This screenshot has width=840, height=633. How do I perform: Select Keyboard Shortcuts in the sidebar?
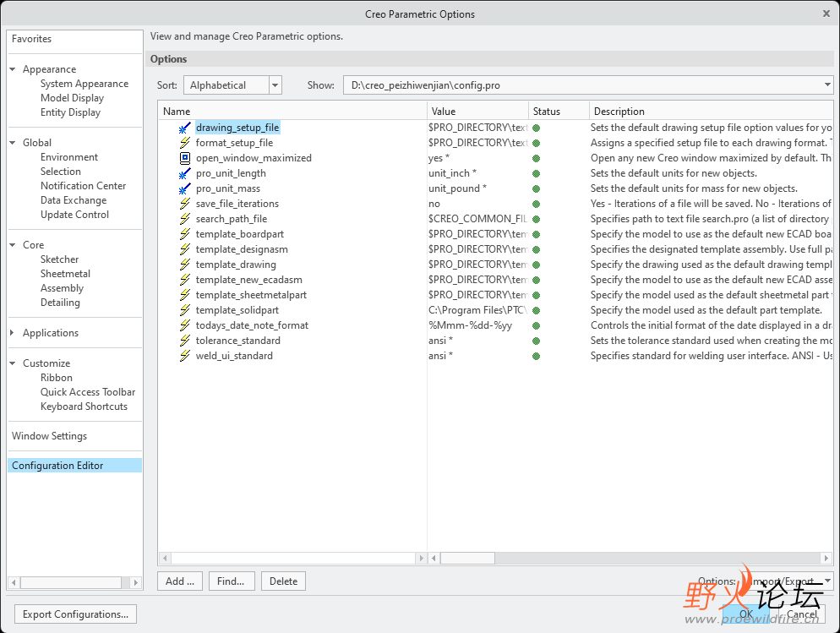(x=85, y=407)
